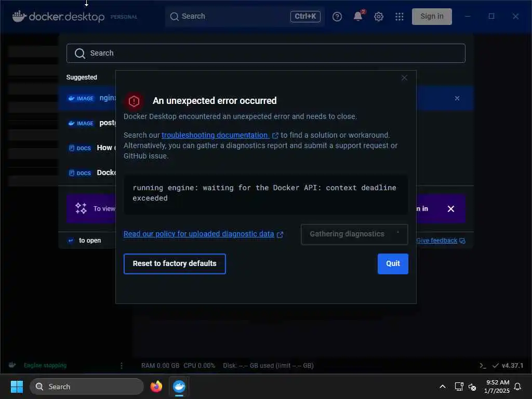Viewport: 532px width, 399px height.
Task: Close the purple sign-in banner
Action: coord(450,209)
